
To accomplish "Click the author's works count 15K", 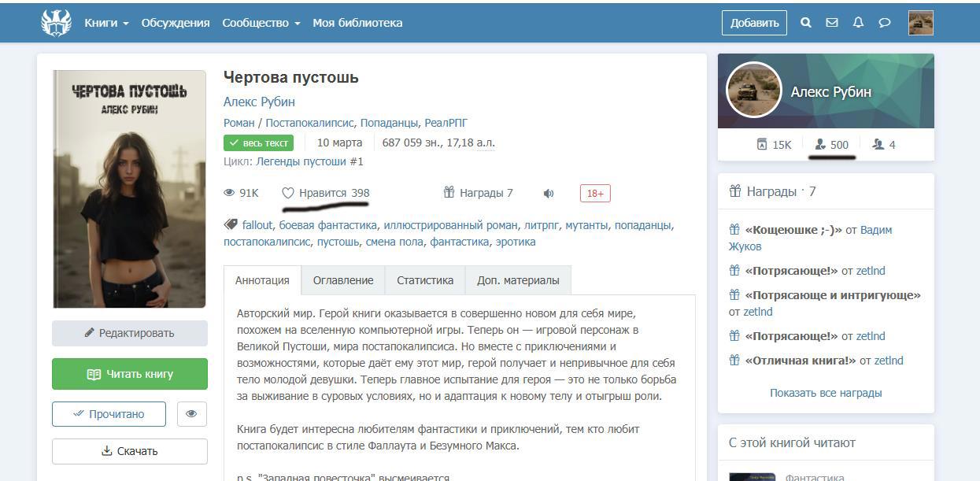I will click(x=774, y=145).
